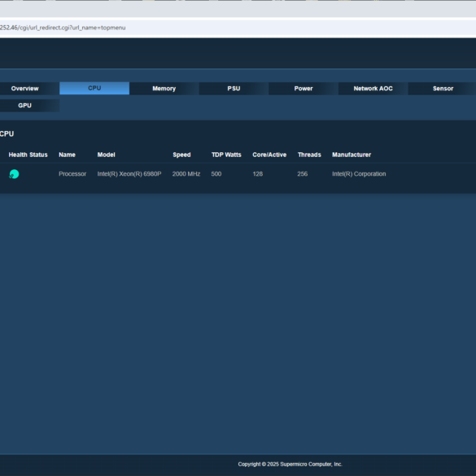
Task: Open the PSU tab
Action: [234, 89]
